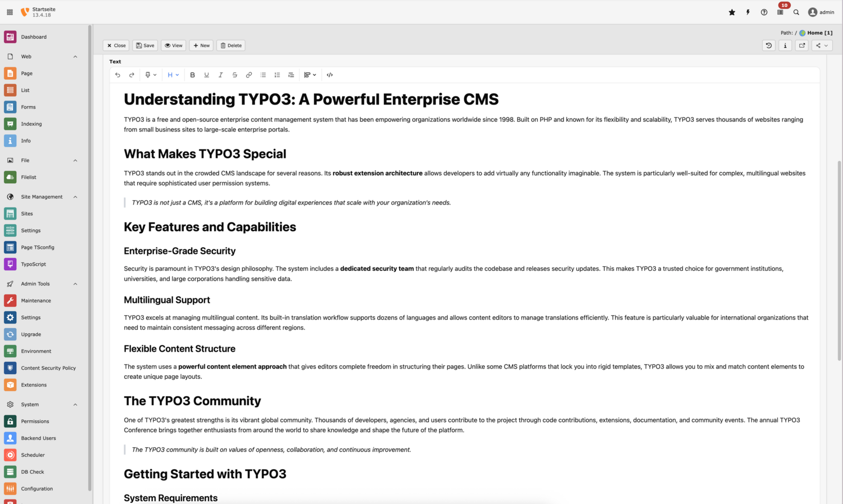Toggle bold formatting
This screenshot has width=843, height=504.
192,75
